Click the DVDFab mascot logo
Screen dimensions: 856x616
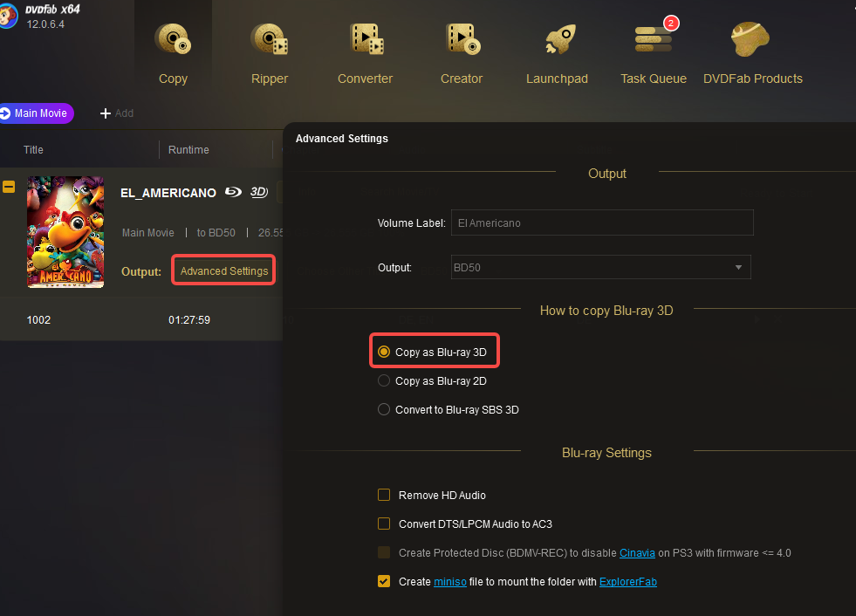click(x=8, y=15)
